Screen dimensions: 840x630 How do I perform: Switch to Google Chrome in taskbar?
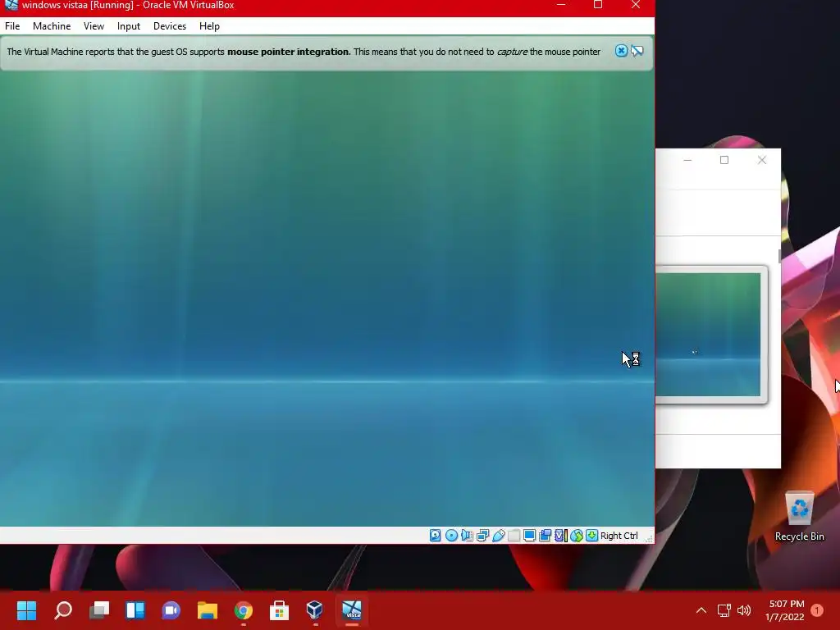pos(243,610)
